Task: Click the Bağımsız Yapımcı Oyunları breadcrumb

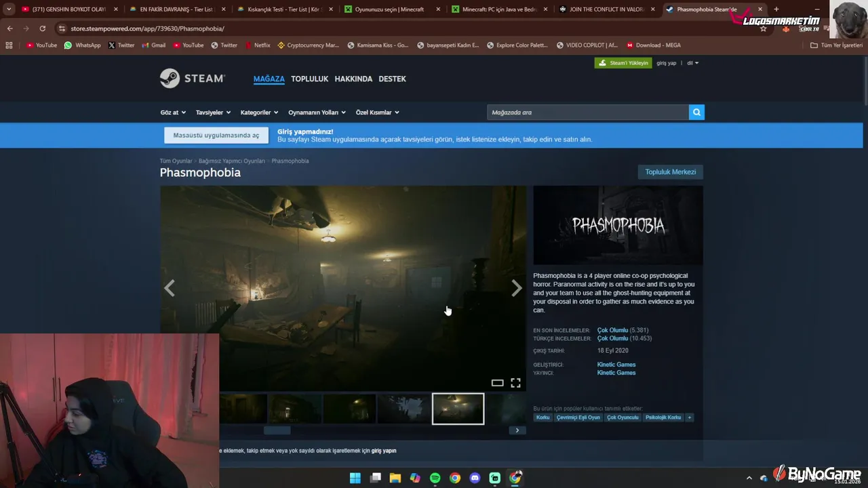Action: point(231,161)
